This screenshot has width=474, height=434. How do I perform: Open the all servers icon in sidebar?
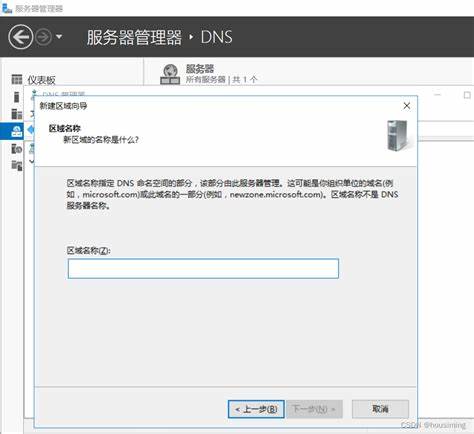pos(17,114)
